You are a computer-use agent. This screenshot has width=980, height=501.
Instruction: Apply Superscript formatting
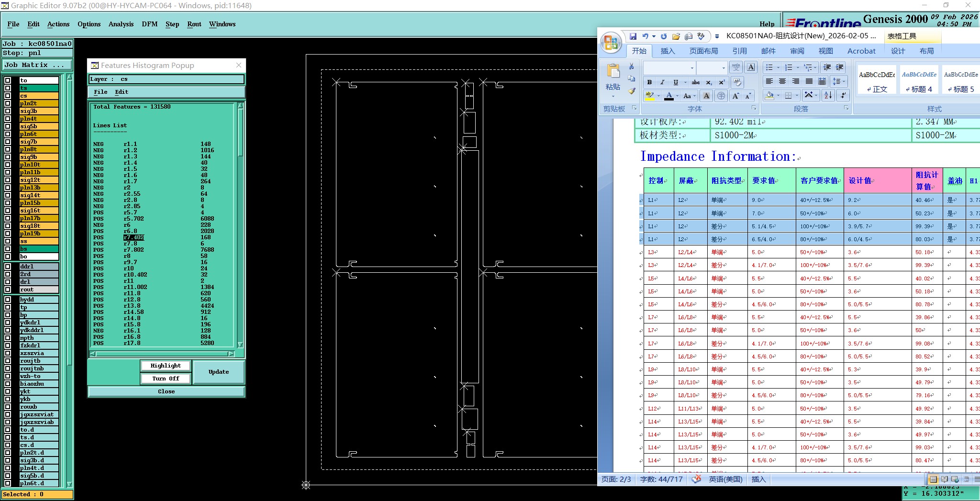722,82
